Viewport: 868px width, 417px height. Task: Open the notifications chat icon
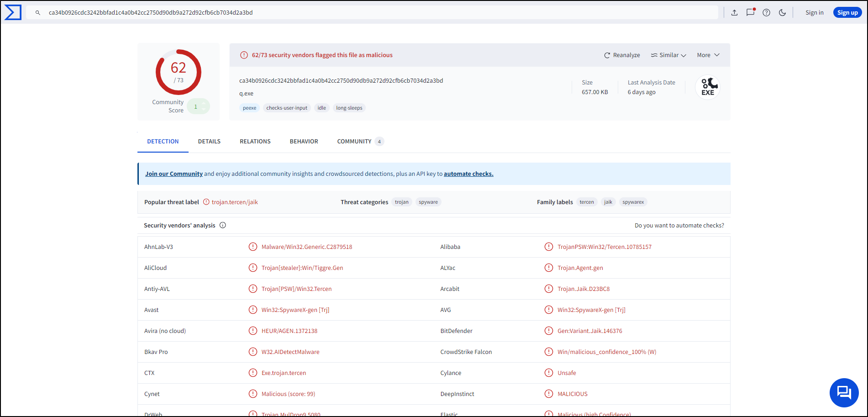click(x=750, y=12)
